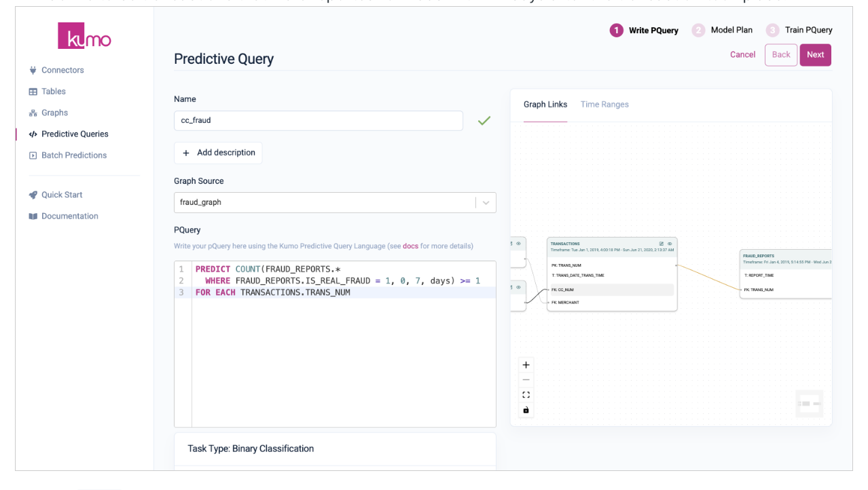Screen dimensions: 868x490
Task: Click the TRANSACTIONS table header
Action: pyautogui.click(x=612, y=246)
